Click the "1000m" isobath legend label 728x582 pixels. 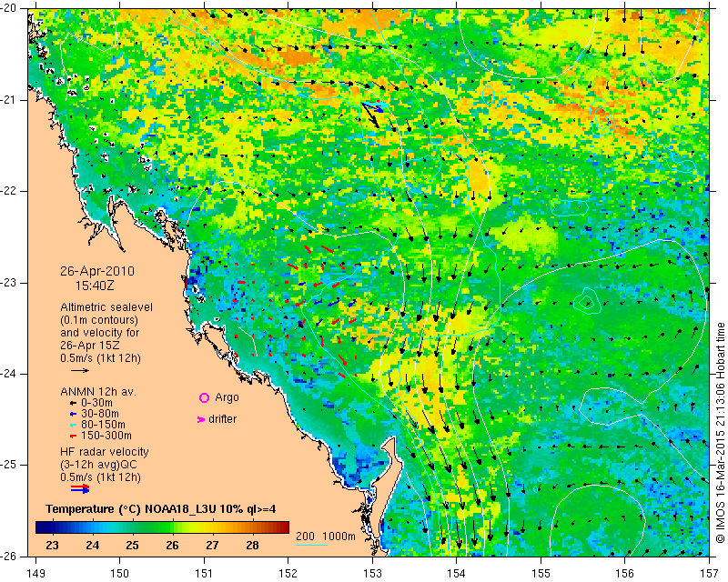click(339, 537)
